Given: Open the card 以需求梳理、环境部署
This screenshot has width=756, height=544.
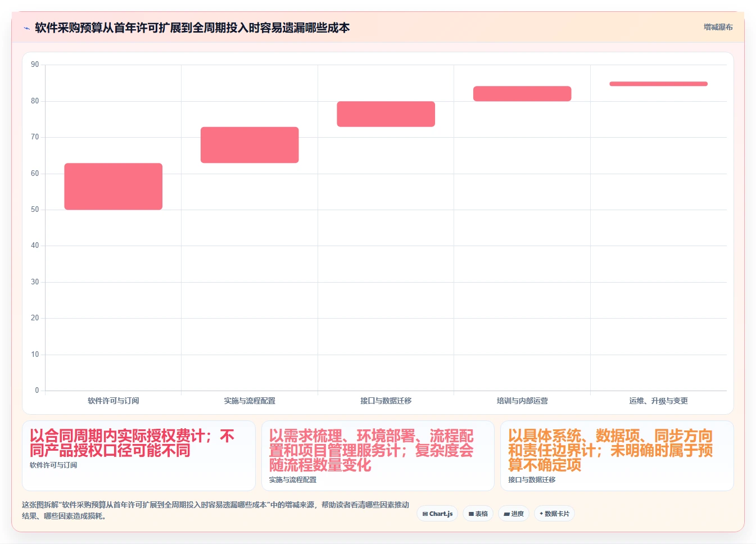Looking at the screenshot, I should (x=378, y=456).
